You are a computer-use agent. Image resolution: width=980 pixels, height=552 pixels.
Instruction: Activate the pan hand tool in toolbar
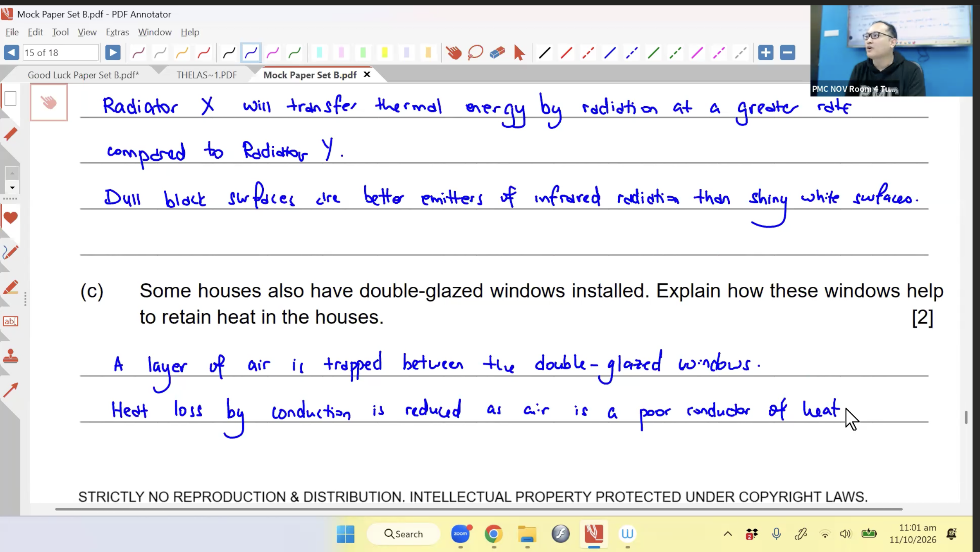[454, 52]
